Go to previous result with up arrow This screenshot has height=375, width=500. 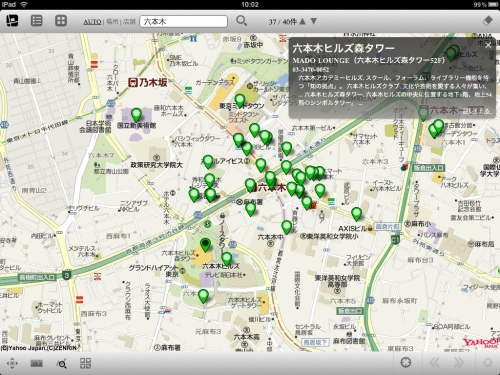[x=302, y=21]
